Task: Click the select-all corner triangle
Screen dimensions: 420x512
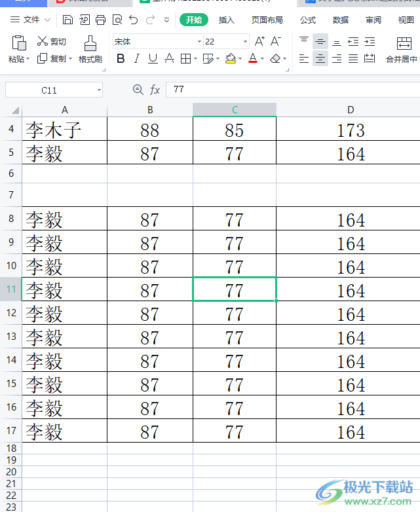Action: (x=15, y=111)
